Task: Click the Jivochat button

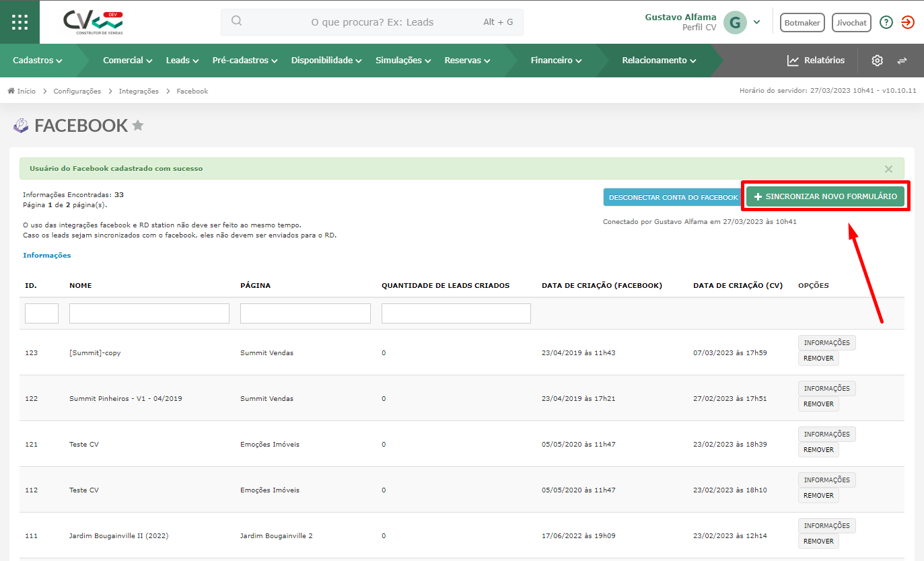Action: point(851,22)
